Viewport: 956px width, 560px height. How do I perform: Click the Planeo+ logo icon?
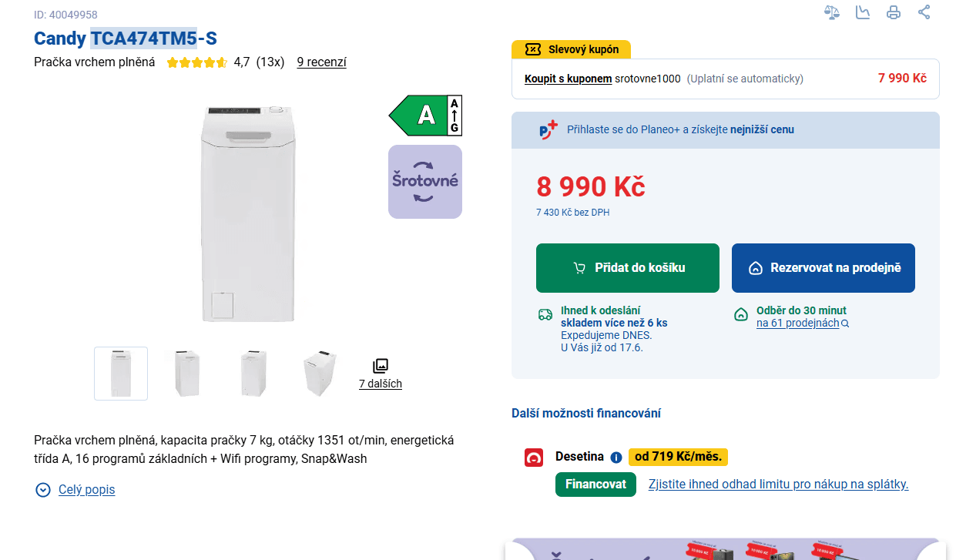546,129
